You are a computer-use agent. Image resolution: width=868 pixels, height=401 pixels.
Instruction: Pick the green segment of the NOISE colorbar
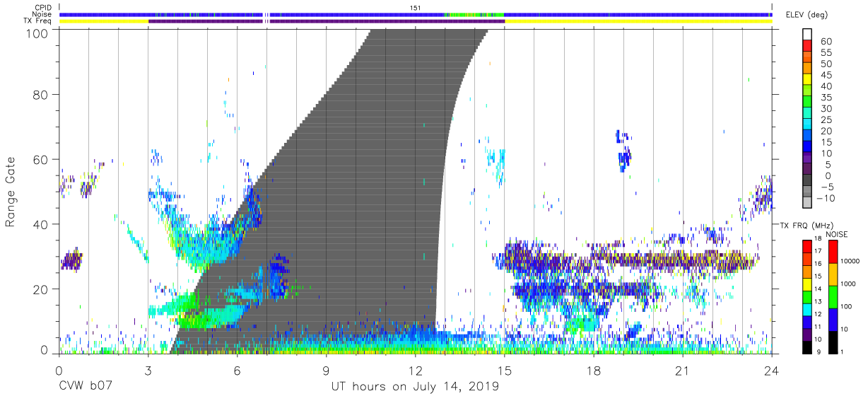(x=832, y=296)
